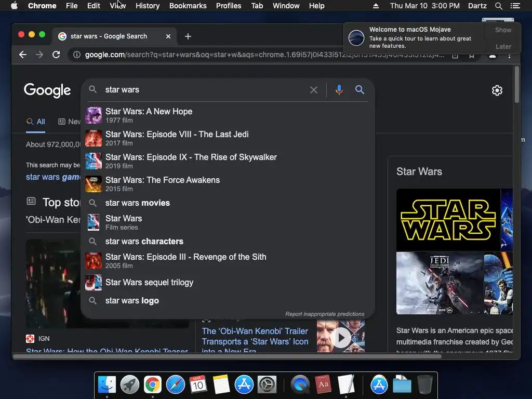Open Chrome's three-dot menu
The width and height of the screenshot is (532, 399).
(x=509, y=56)
